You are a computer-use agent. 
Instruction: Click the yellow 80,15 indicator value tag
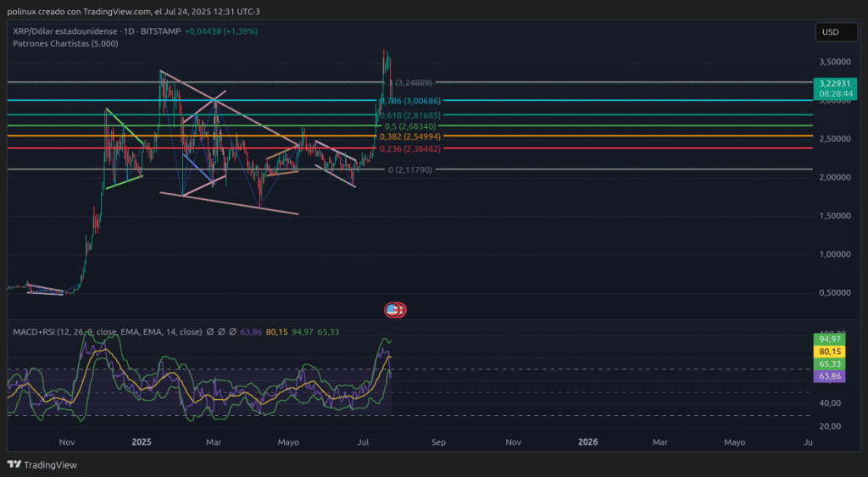tap(829, 351)
